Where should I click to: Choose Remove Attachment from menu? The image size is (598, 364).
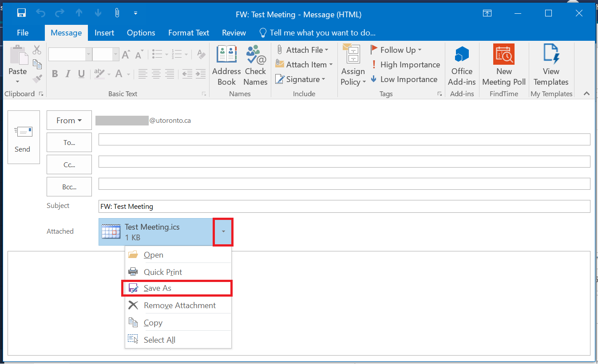(178, 305)
